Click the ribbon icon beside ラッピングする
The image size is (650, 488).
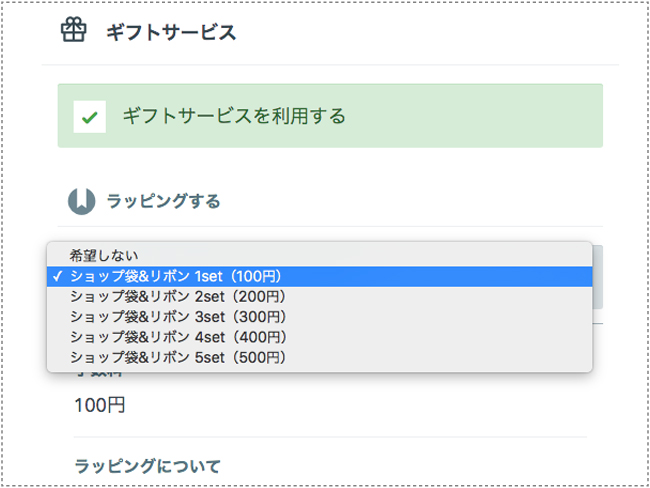pyautogui.click(x=81, y=201)
